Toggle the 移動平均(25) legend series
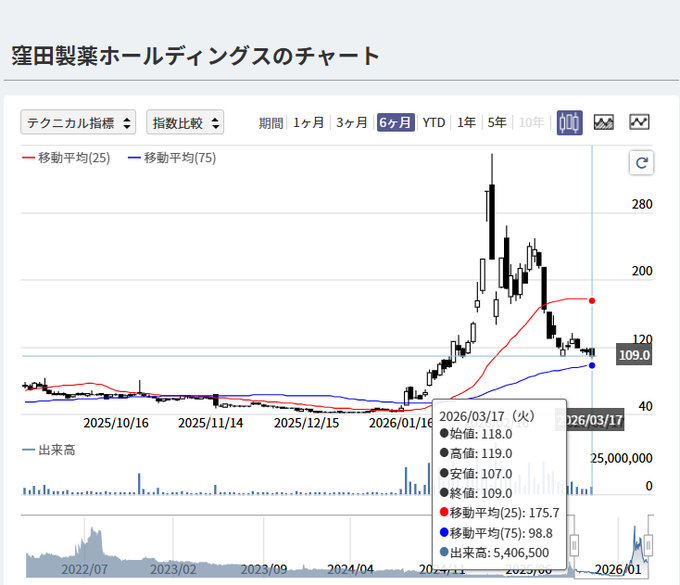The image size is (680, 585). click(x=66, y=158)
